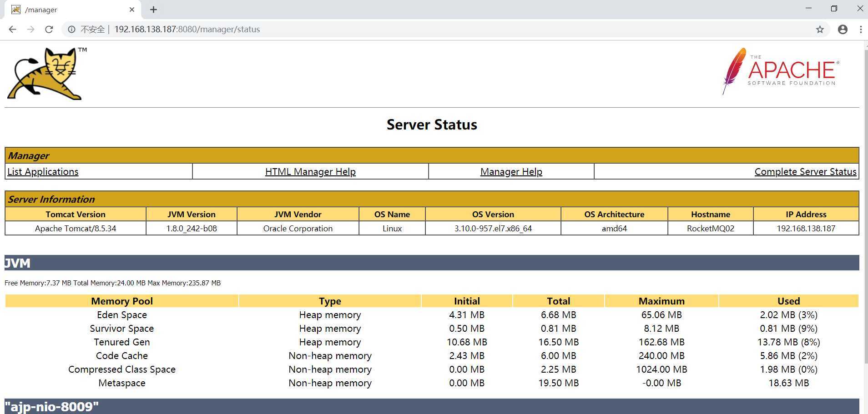868x414 pixels.
Task: Click the Tomcat Version column header
Action: coord(76,214)
